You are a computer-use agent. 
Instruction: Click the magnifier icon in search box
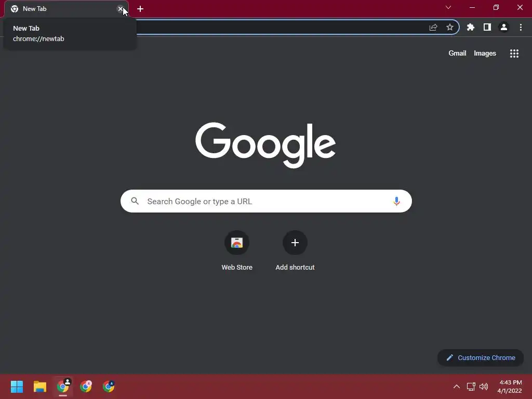point(135,201)
